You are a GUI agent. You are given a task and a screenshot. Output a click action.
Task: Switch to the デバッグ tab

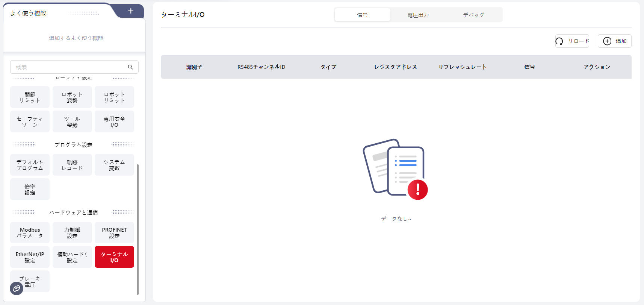pos(473,15)
